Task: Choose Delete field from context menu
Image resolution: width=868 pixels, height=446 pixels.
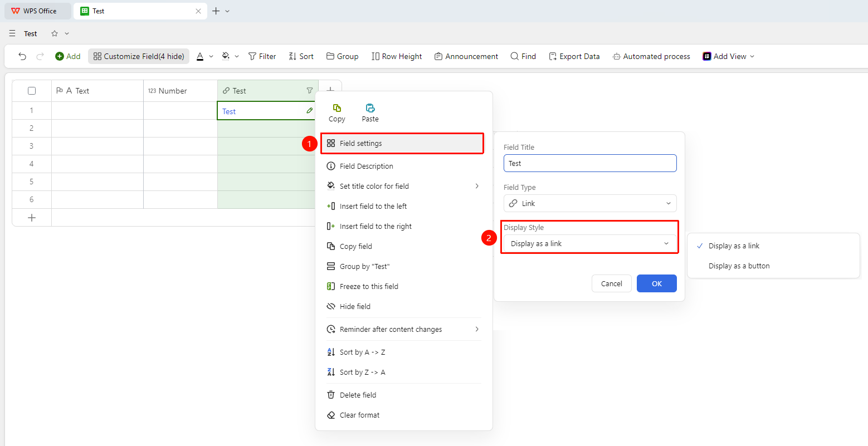Action: (404, 395)
